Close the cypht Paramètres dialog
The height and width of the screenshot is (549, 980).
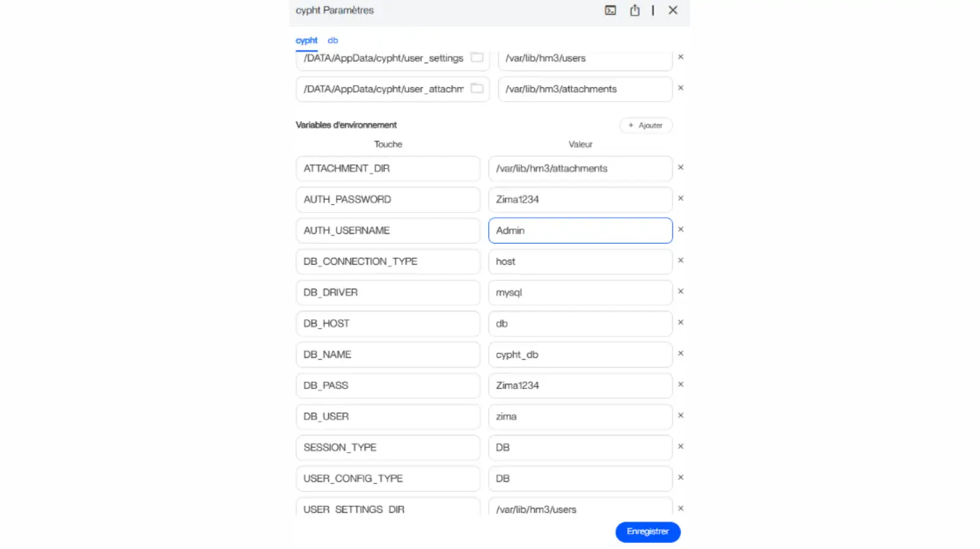673,10
